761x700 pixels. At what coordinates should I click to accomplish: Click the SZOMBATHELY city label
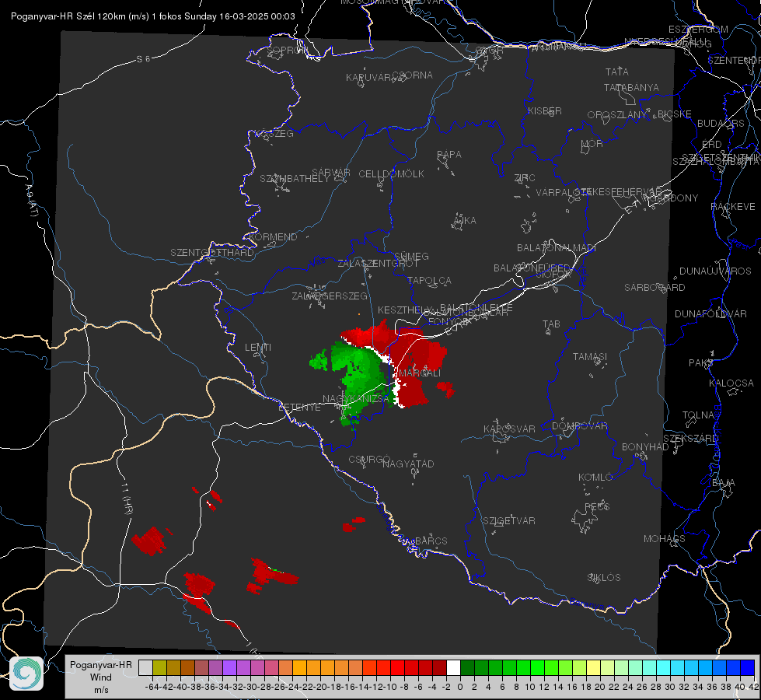295,178
